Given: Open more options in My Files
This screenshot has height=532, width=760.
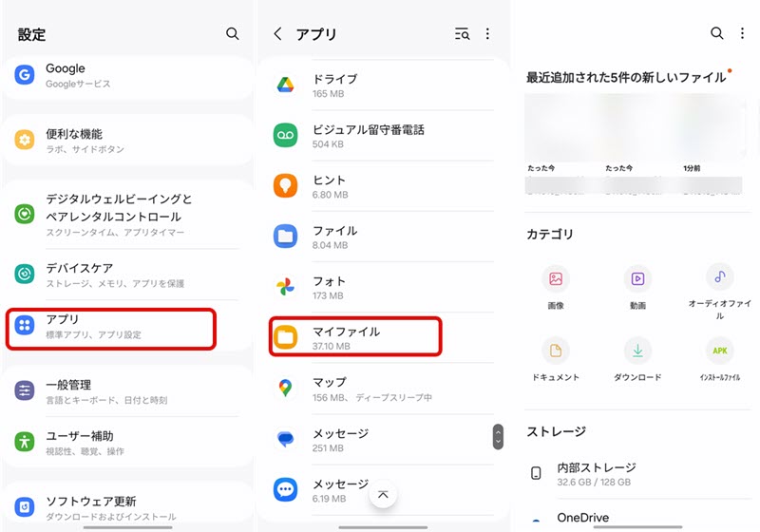Looking at the screenshot, I should click(x=742, y=33).
